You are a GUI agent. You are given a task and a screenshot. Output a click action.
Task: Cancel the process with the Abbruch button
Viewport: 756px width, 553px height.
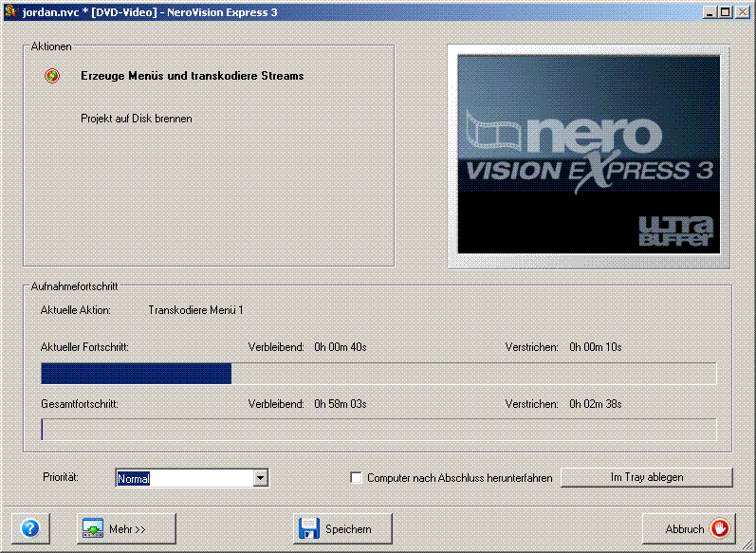click(689, 528)
